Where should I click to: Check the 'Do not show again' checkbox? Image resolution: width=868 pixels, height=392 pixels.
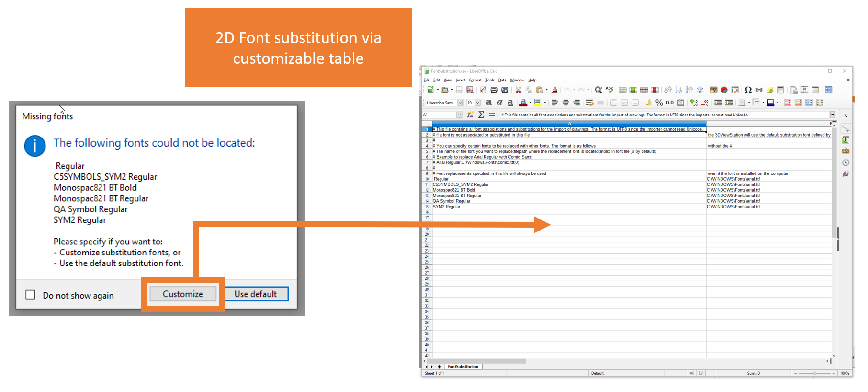(30, 295)
